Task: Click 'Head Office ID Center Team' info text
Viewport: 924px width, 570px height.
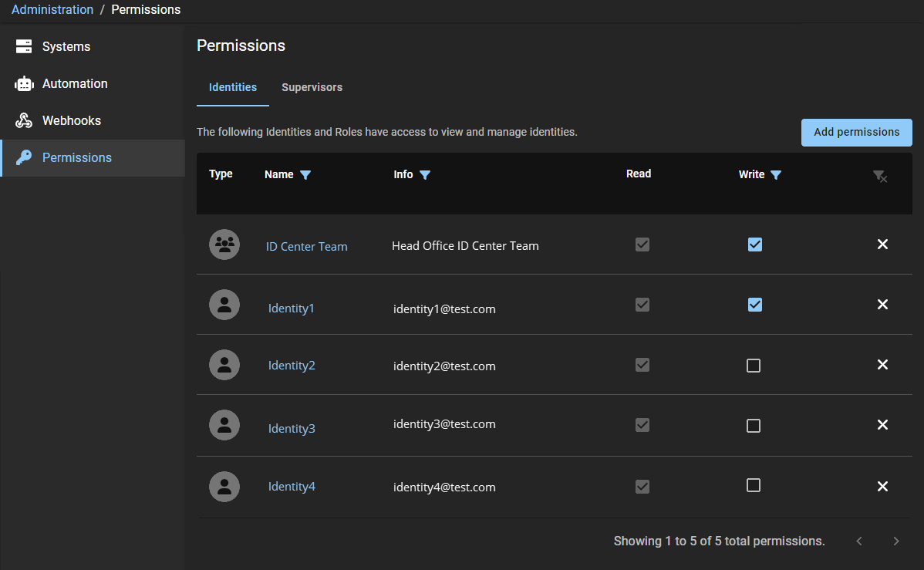Action: [x=465, y=246]
